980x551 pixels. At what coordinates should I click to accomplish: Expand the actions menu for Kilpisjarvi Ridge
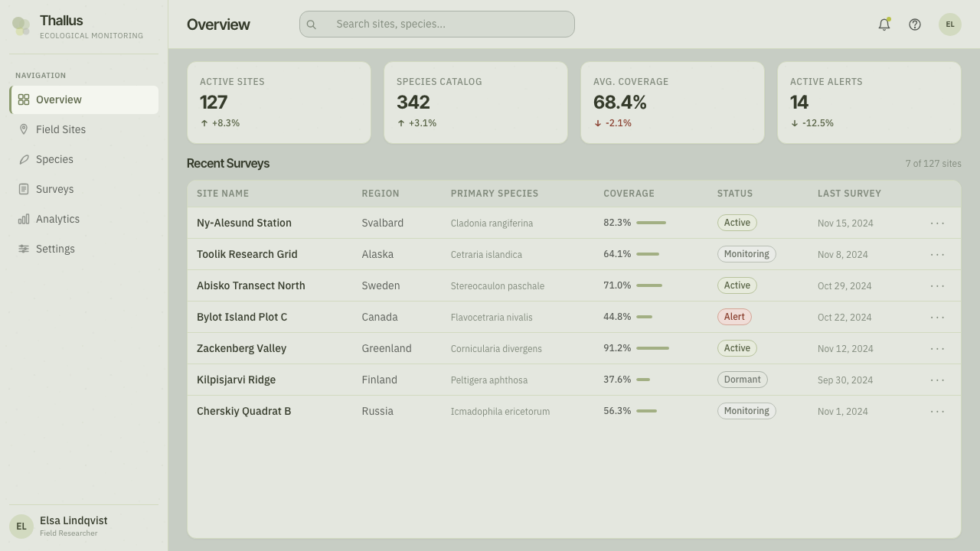[x=938, y=380]
